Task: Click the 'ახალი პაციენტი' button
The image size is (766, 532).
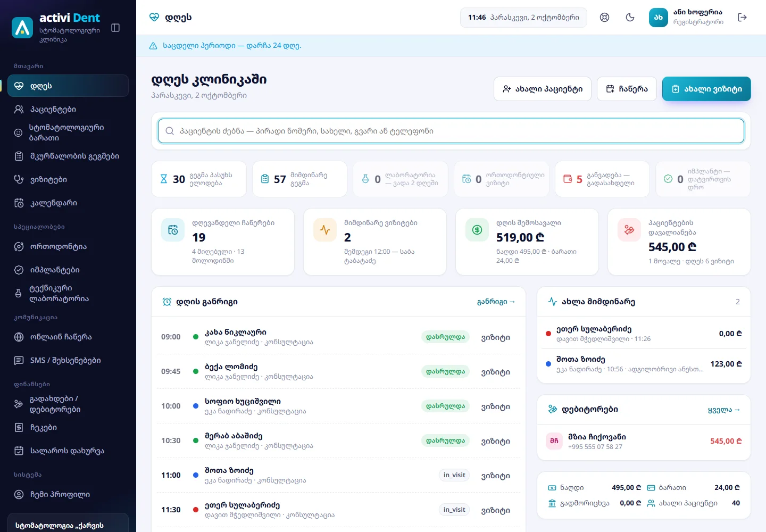Action: 543,89
